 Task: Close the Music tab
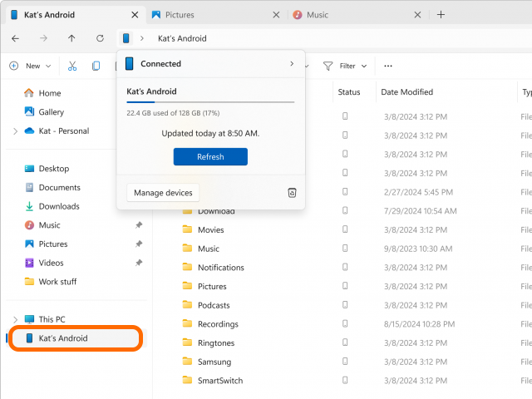417,15
